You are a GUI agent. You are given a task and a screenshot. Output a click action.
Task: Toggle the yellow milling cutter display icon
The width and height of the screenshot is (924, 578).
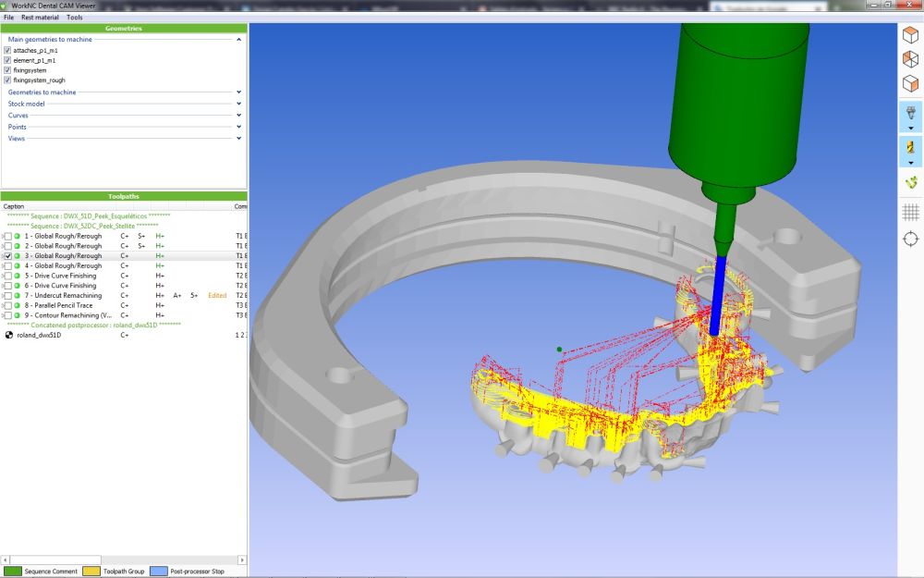pyautogui.click(x=910, y=147)
